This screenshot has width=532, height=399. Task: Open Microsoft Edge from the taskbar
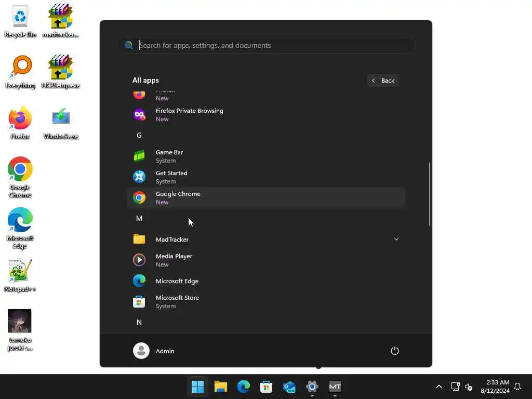(x=243, y=387)
